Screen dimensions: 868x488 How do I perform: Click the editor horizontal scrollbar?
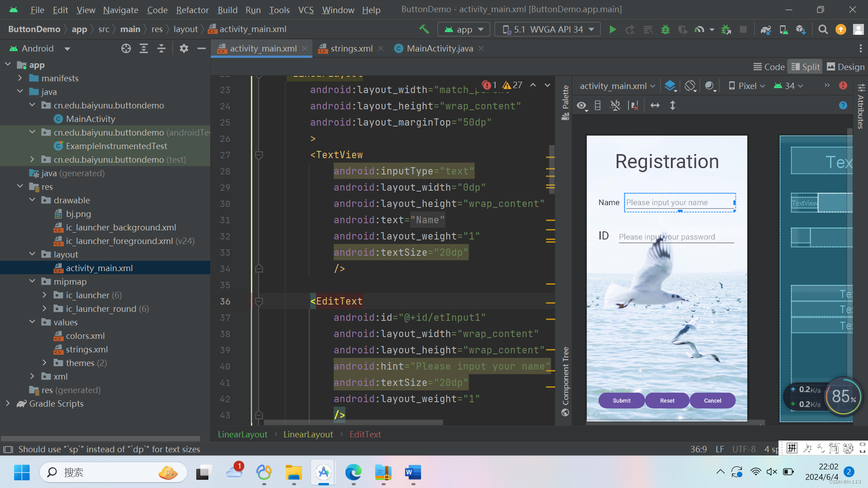tap(353, 423)
